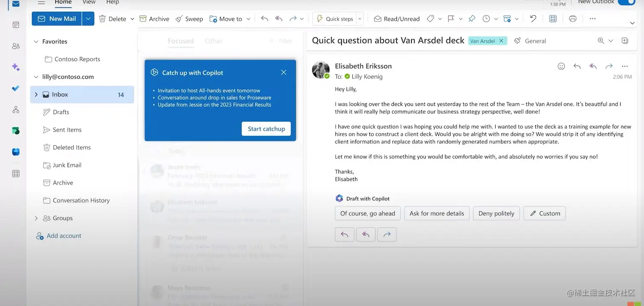Click the Archive ribbon button
The width and height of the screenshot is (644, 306).
pos(154,19)
